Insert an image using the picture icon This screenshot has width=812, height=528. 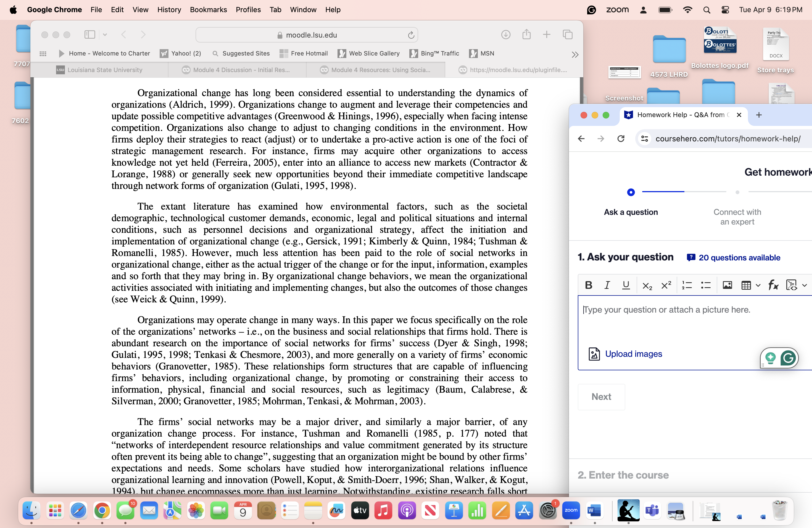pos(727,285)
